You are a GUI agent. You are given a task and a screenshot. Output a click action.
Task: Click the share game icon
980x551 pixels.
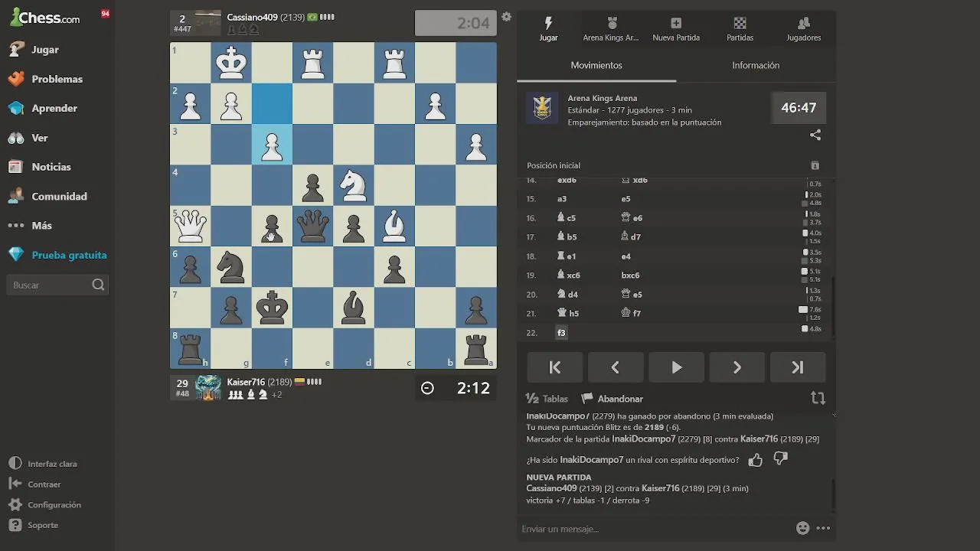(815, 135)
